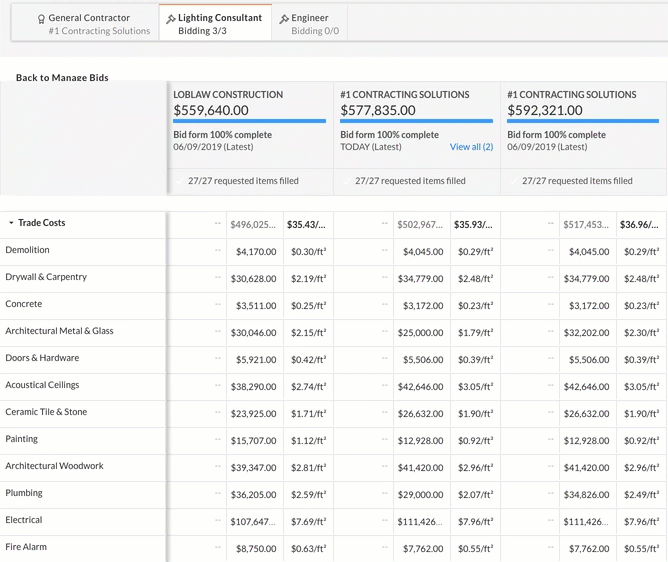Click the $2.07/ft² Plumbing unit rate

(475, 495)
